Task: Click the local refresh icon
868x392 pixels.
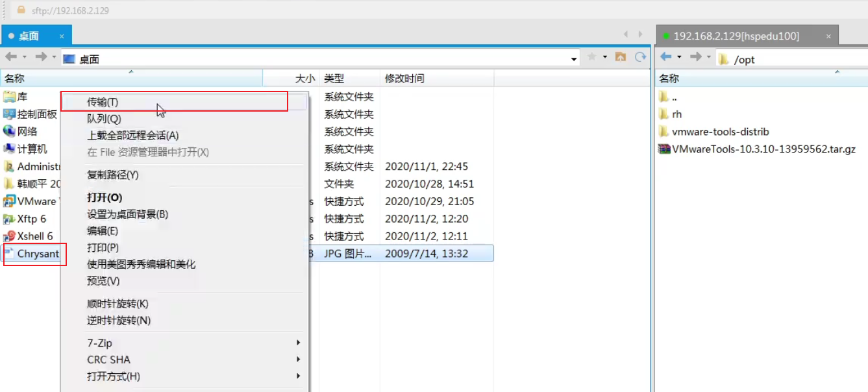Action: click(641, 57)
